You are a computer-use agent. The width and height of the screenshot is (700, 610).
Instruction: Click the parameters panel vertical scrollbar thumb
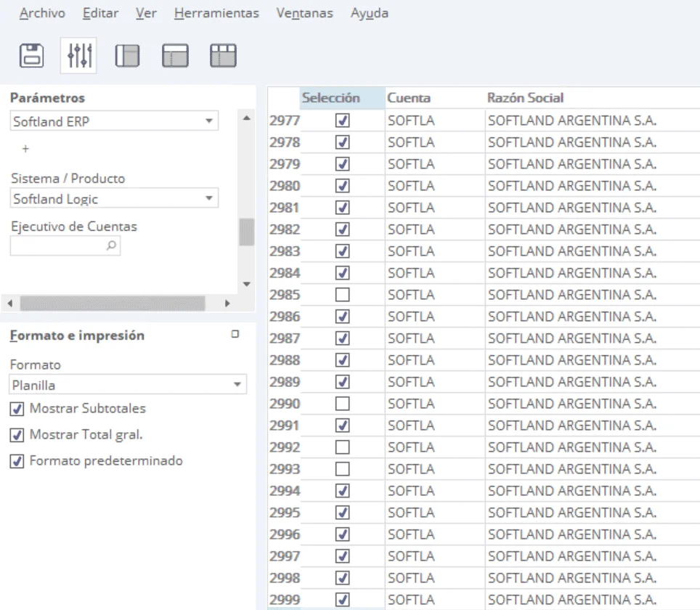click(x=247, y=232)
